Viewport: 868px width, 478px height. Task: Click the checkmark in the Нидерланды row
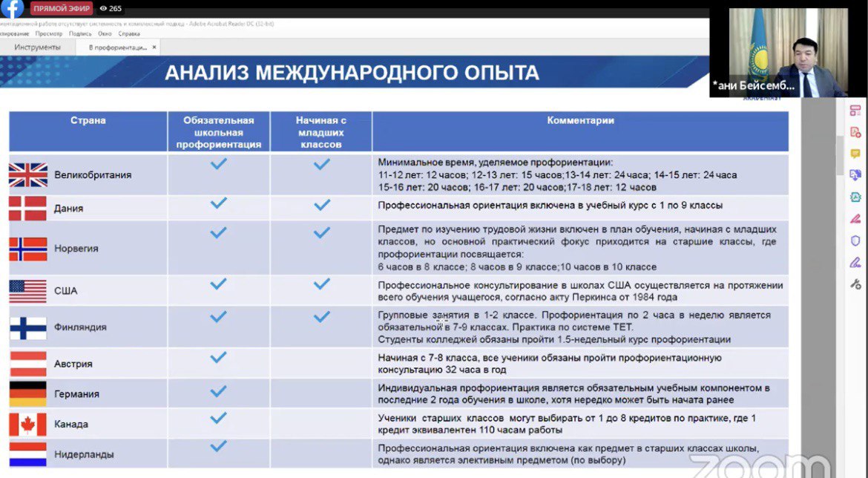click(219, 446)
